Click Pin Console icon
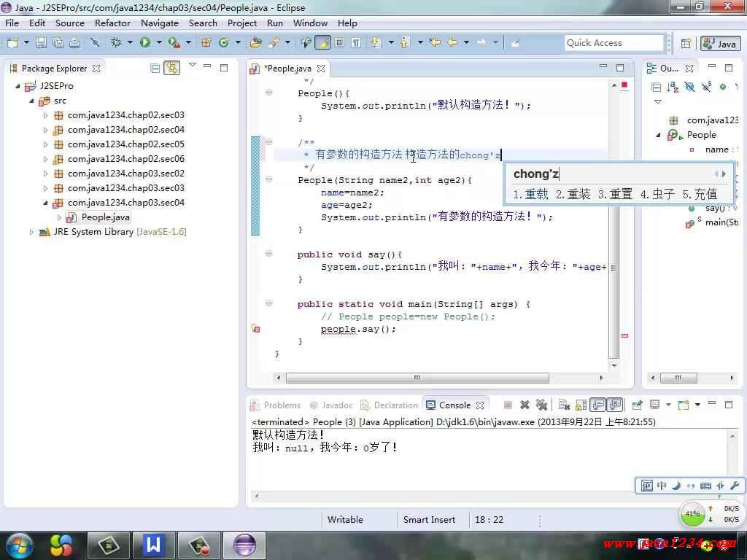747x560 pixels. coord(637,405)
